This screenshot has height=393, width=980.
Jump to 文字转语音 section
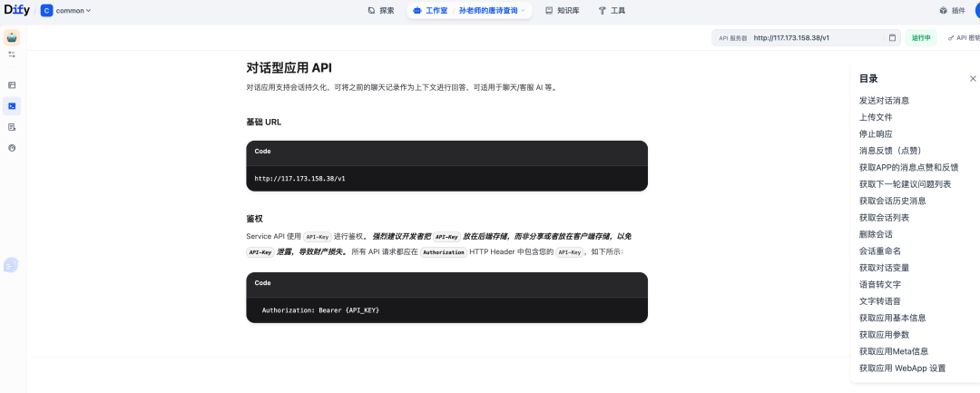coord(880,301)
